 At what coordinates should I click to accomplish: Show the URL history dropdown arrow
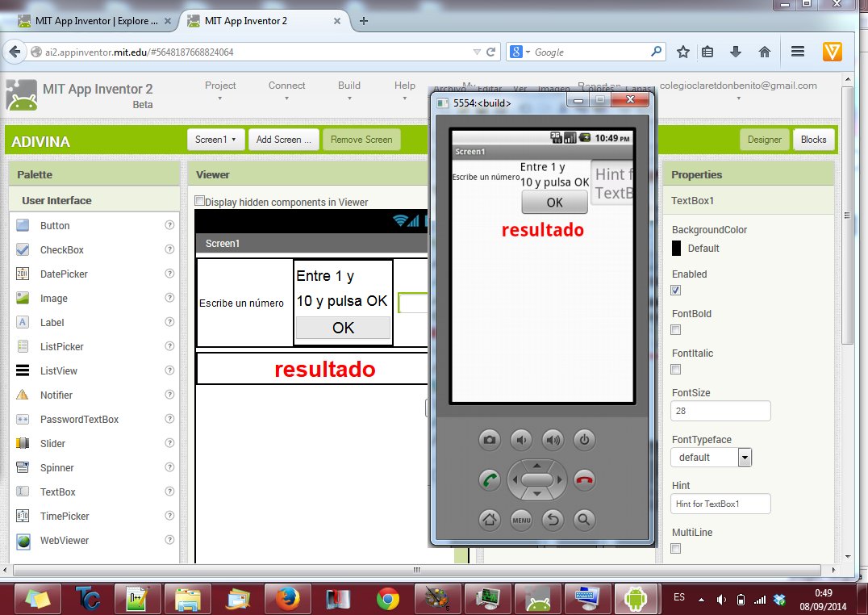[477, 52]
